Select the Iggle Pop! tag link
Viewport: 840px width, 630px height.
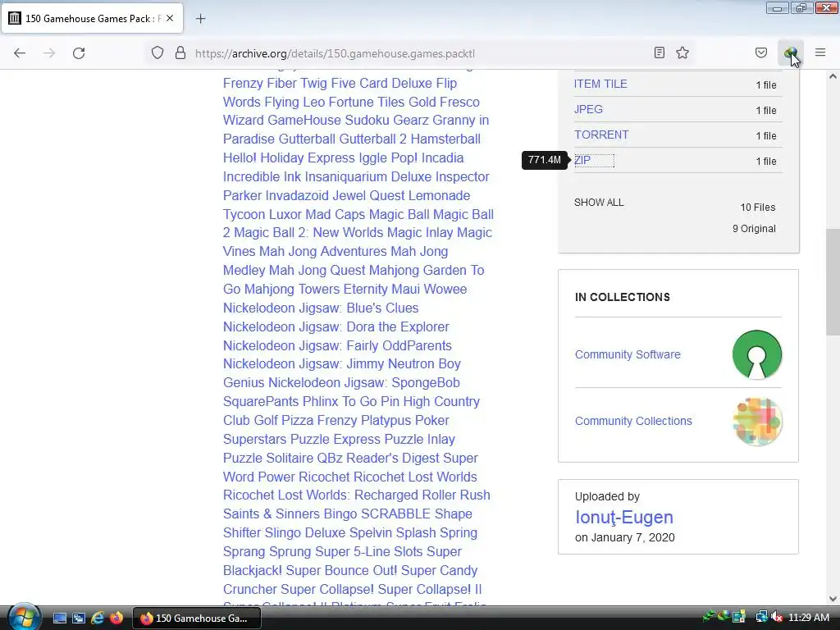(x=388, y=158)
